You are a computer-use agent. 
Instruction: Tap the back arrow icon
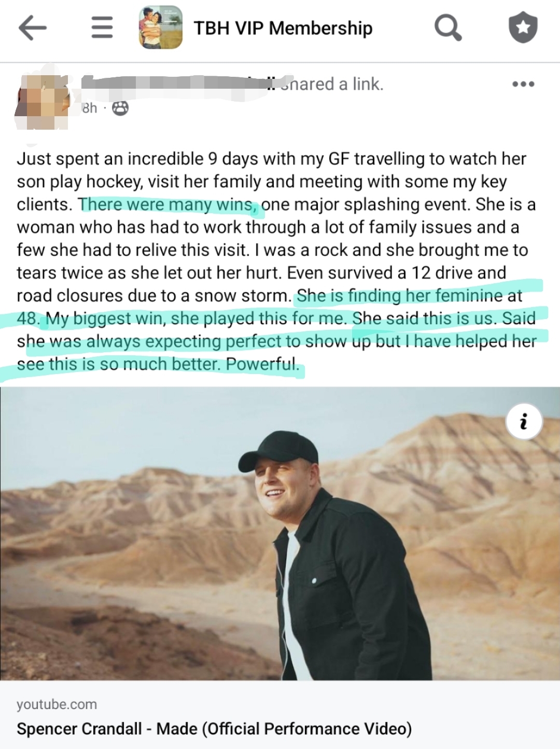pos(33,27)
